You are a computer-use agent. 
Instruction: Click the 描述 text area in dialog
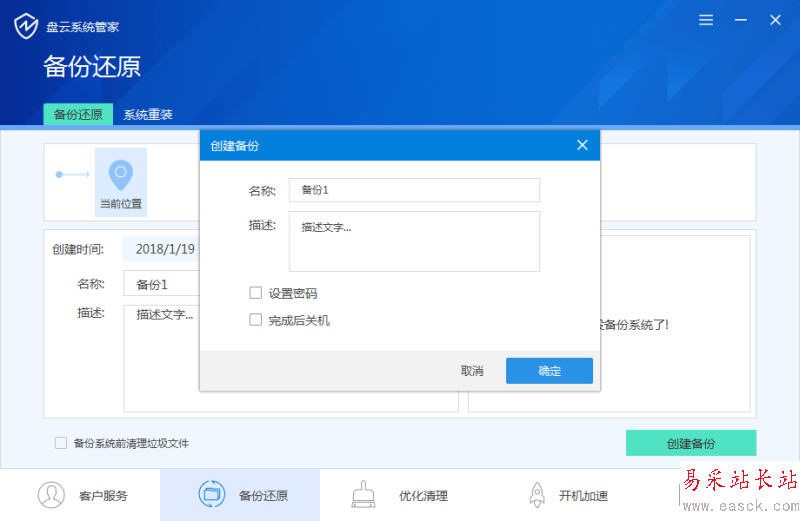[414, 241]
